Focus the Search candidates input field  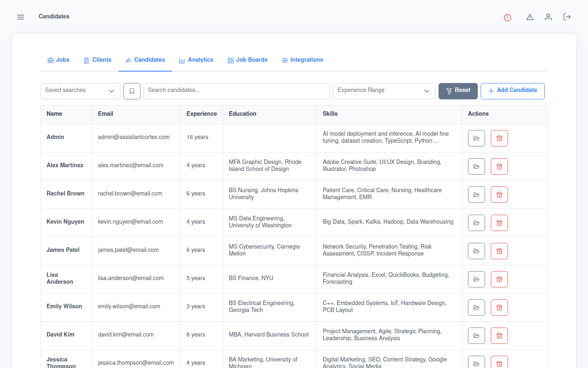point(236,91)
